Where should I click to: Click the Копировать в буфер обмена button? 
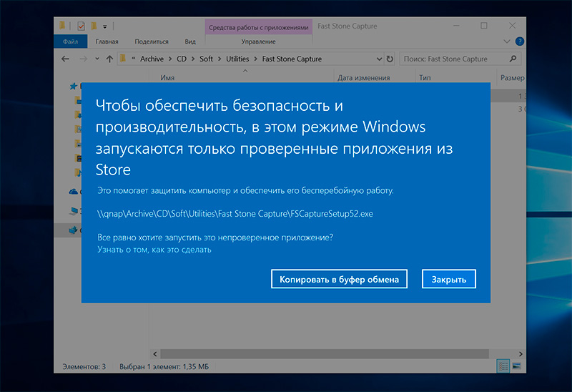(x=339, y=279)
